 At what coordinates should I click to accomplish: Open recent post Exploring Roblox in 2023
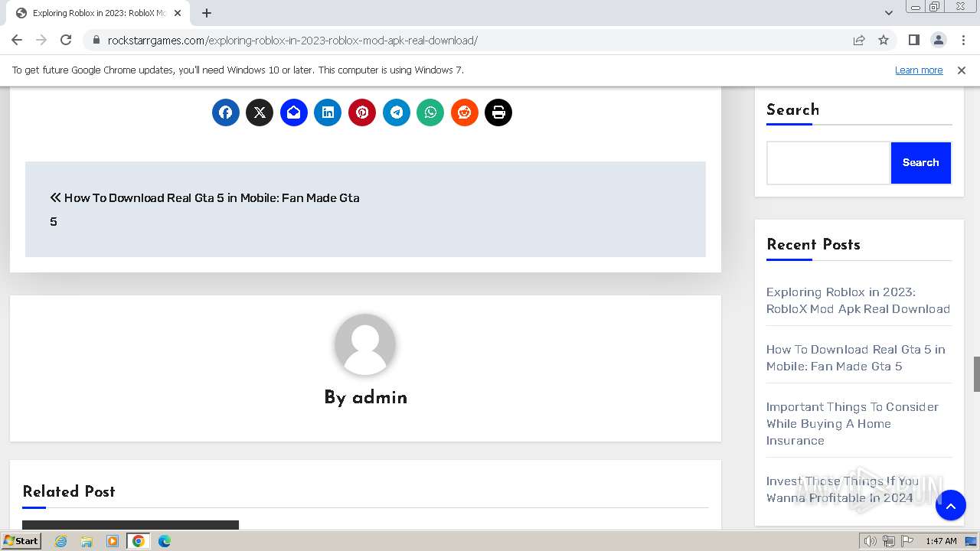pyautogui.click(x=858, y=300)
